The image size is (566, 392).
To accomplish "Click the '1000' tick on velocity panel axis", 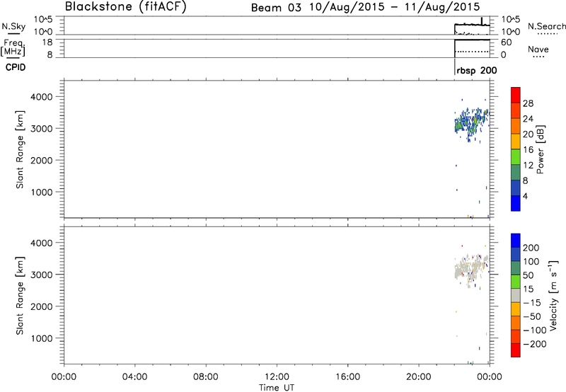I will click(42, 338).
